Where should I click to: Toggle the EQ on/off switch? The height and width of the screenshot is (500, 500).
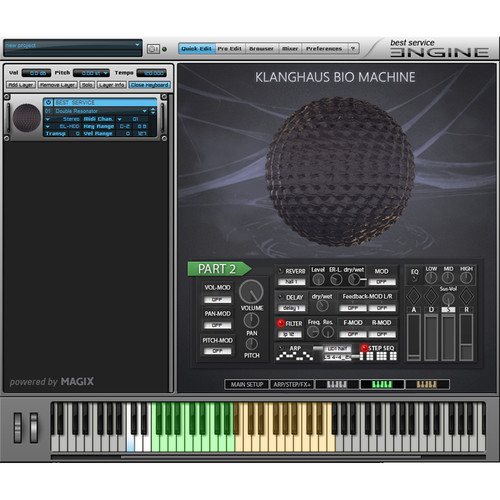[x=414, y=278]
